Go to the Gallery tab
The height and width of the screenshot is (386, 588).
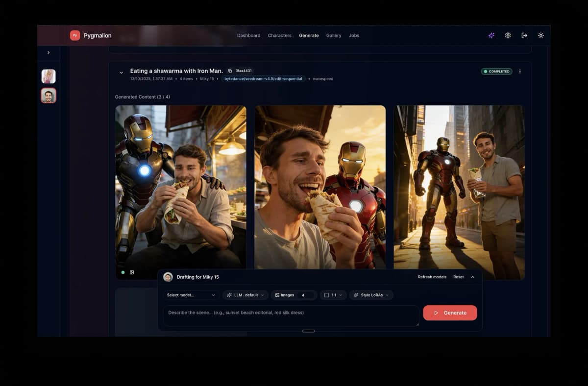pos(334,36)
